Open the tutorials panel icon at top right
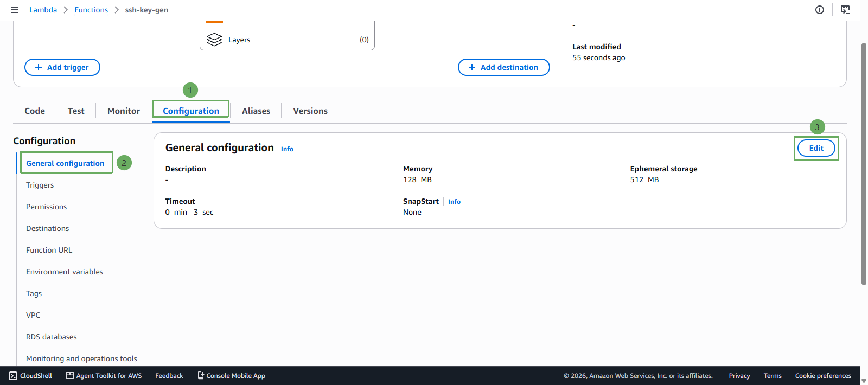This screenshot has height=385, width=868. point(845,10)
